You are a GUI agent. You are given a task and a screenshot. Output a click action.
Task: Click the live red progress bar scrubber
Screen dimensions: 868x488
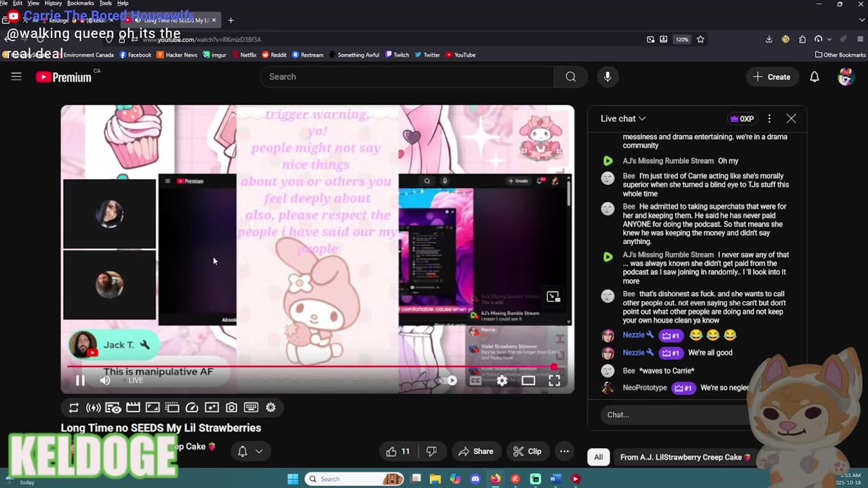pos(554,367)
